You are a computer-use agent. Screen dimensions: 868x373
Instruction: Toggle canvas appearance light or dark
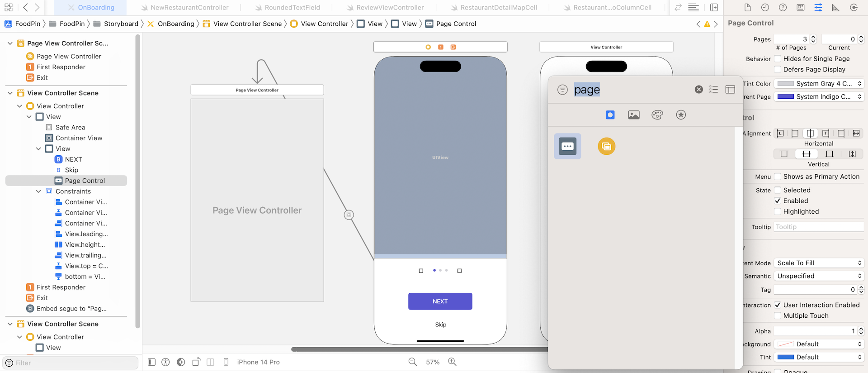coord(181,362)
